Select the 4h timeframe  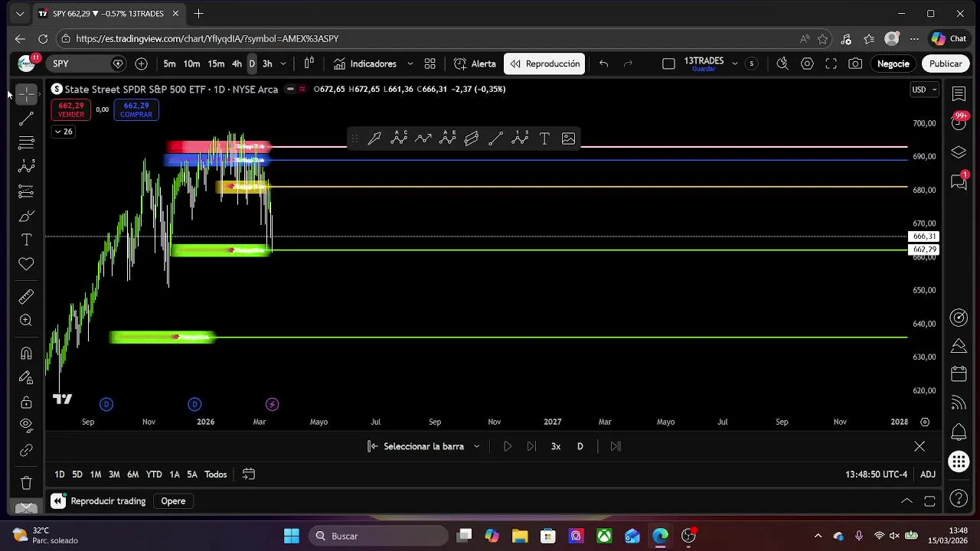(x=237, y=64)
